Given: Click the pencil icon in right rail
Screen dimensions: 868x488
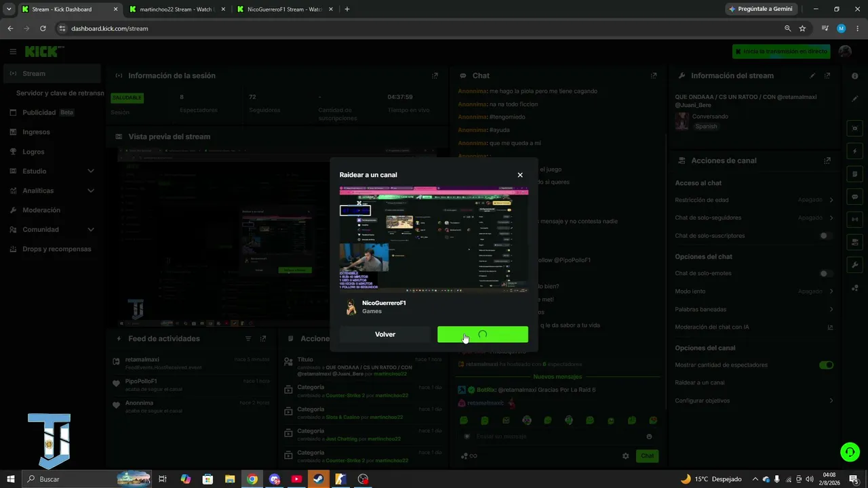Looking at the screenshot, I should [855, 98].
